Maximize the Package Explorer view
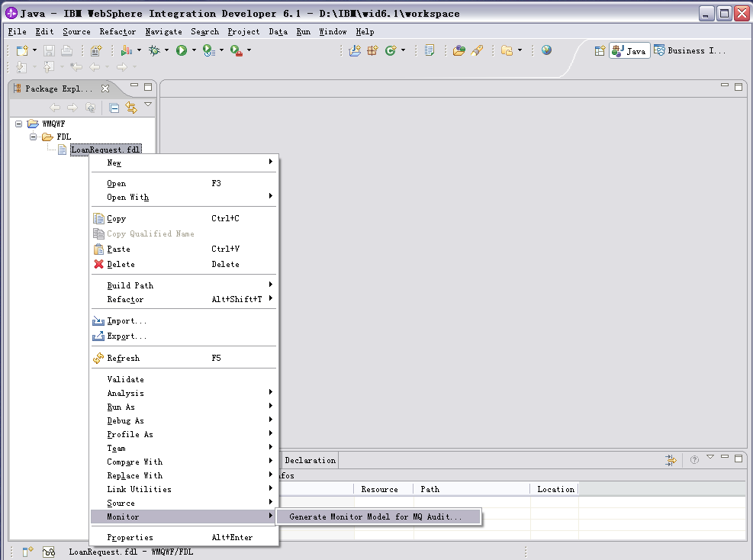The width and height of the screenshot is (753, 560). (148, 87)
